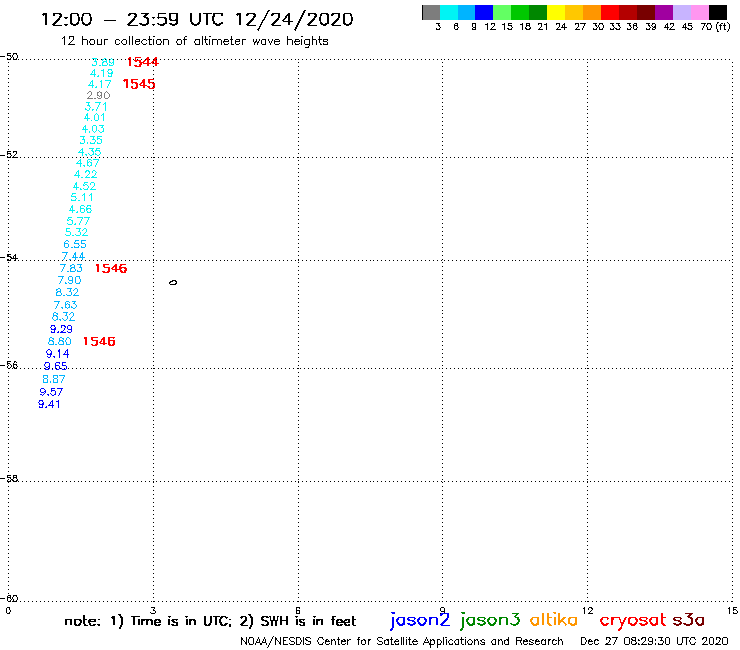Click the 'note: 1) Time is in UTC' text
This screenshot has width=740, height=650.
(x=148, y=621)
